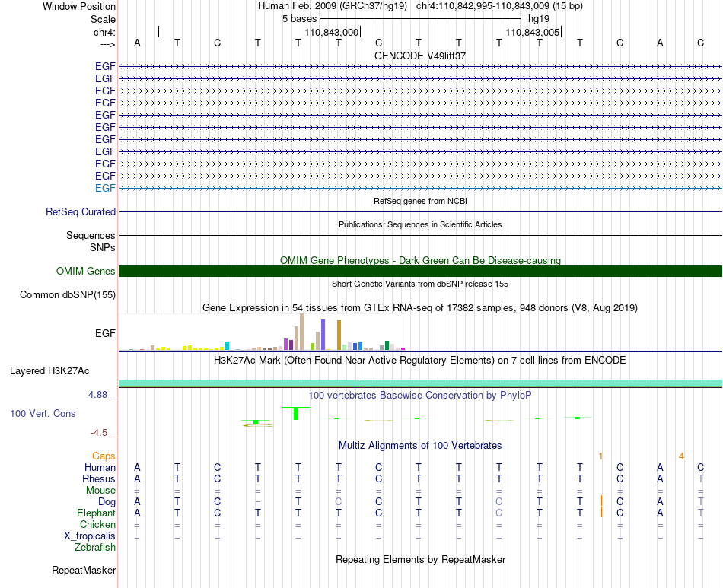The height and width of the screenshot is (588, 723).
Task: Click the hg19 label beside the scale bar
Action: [x=539, y=19]
